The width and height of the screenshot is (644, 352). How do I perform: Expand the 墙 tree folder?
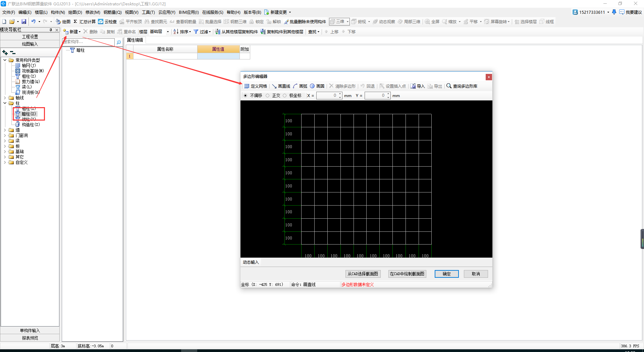[x=5, y=130]
